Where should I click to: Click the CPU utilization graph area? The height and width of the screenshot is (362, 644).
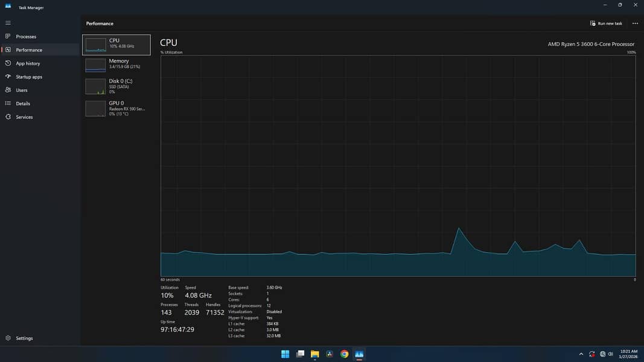pos(398,166)
